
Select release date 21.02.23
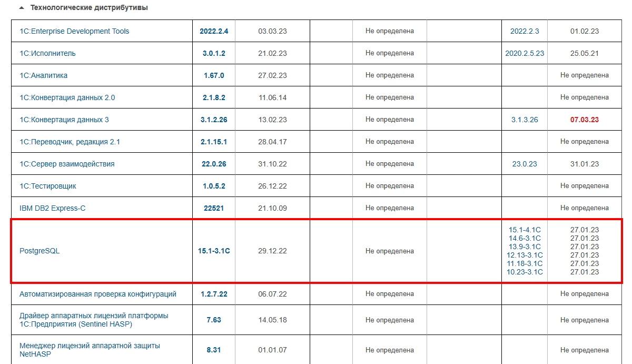coord(272,53)
